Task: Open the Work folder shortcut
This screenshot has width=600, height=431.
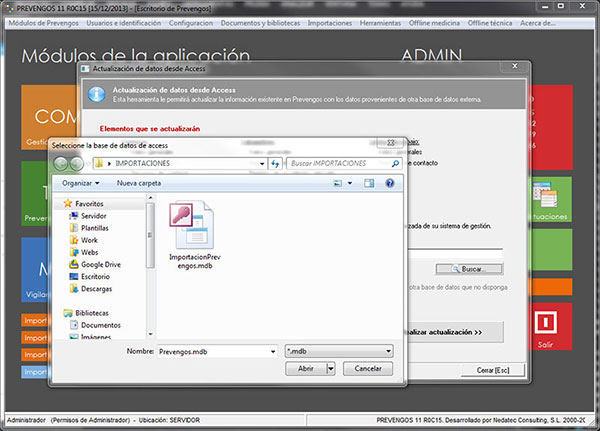Action: (x=89, y=240)
